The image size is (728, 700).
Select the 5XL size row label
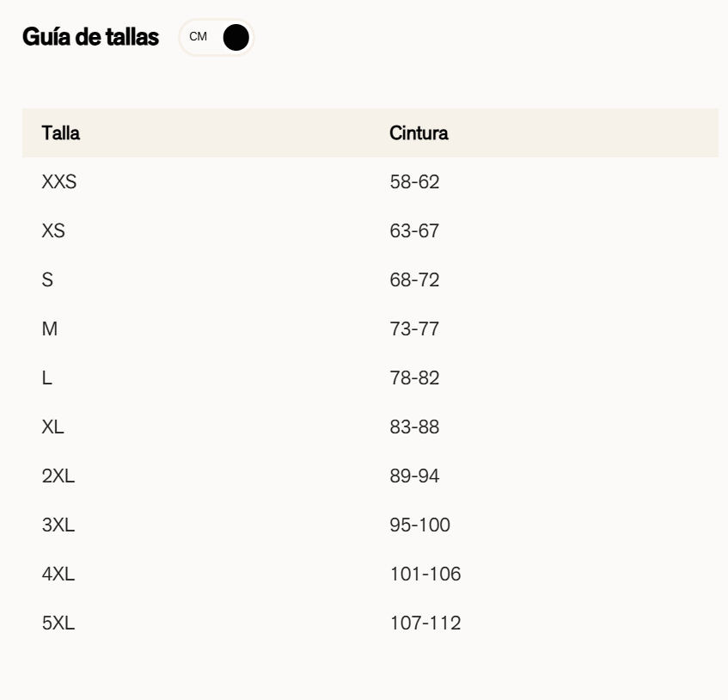(58, 623)
